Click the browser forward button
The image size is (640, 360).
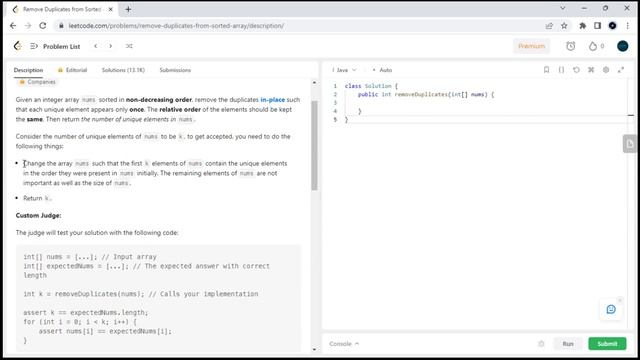click(28, 25)
